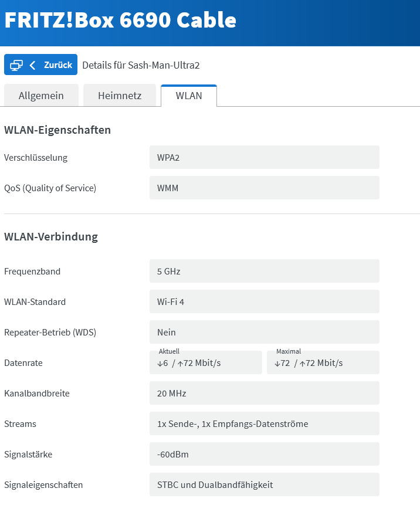Click the QoS field showing WMM
The width and height of the screenshot is (420, 512).
265,188
